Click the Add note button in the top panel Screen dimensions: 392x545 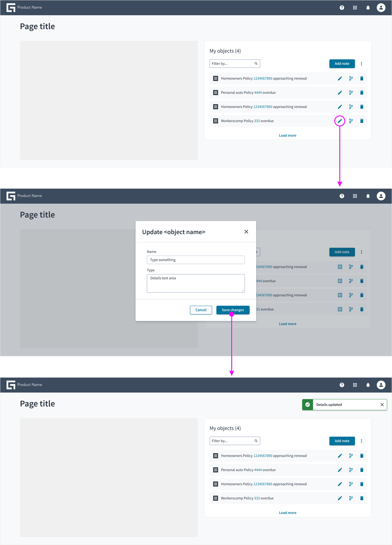pos(342,64)
